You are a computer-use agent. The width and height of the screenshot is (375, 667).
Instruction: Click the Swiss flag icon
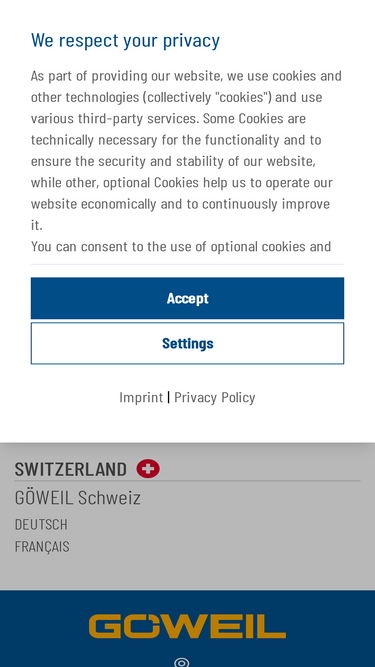pos(148,469)
